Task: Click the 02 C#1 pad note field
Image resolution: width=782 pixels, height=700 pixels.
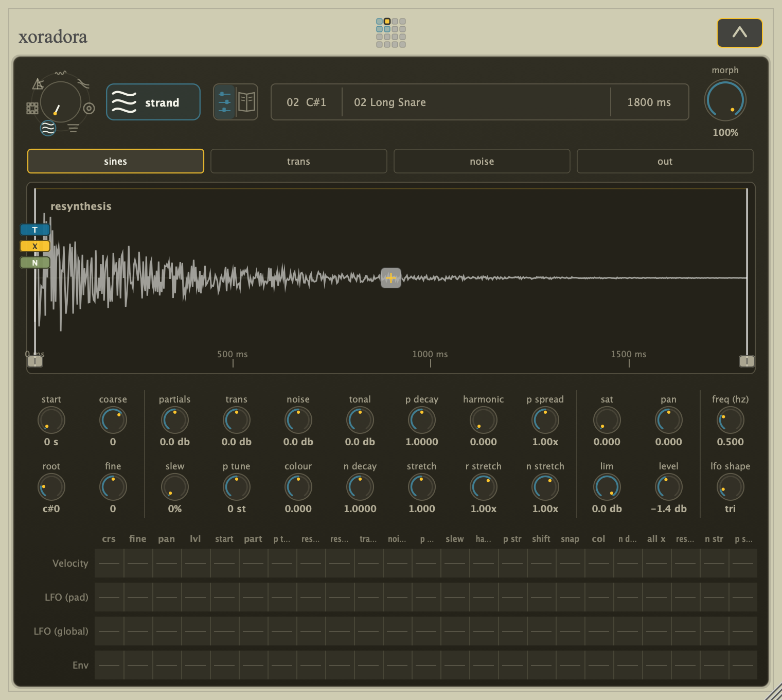Action: point(307,102)
